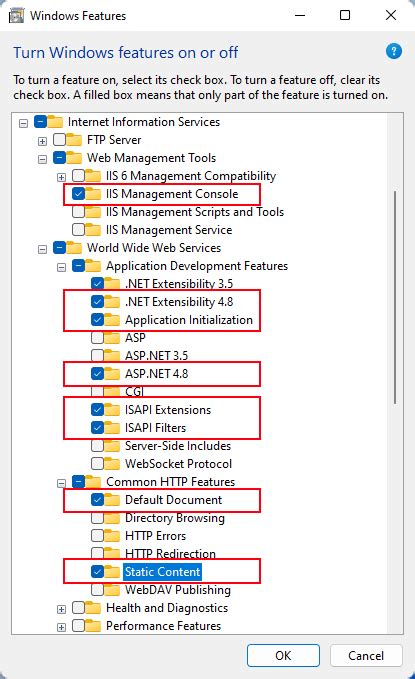415x679 pixels.
Task: Check IIS Management Scripts and Tools
Action: 78,212
